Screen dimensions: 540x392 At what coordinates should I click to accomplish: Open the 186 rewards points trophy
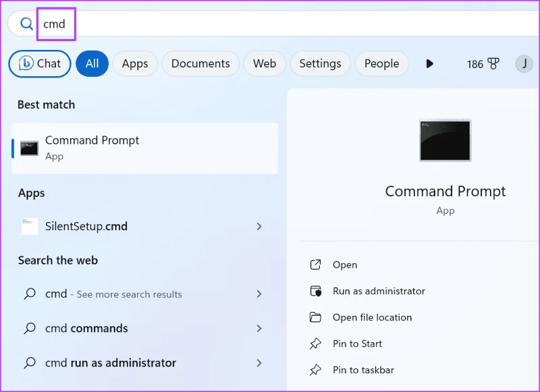tap(483, 64)
